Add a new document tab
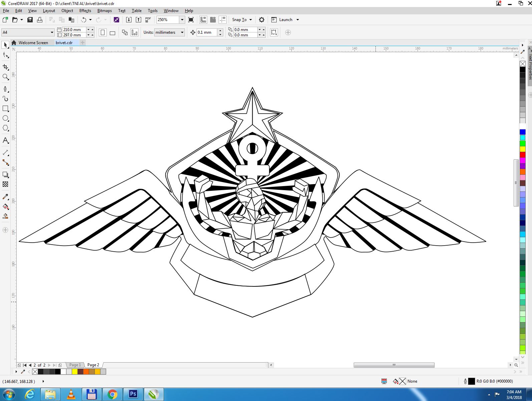 coord(82,42)
